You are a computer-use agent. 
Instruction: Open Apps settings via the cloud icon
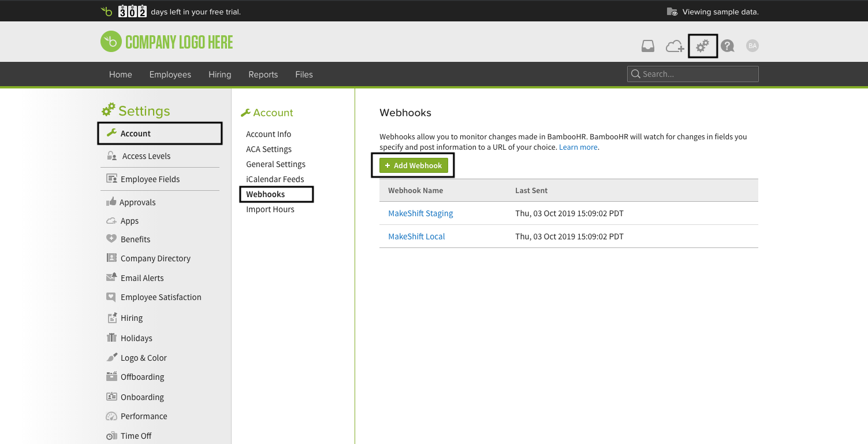click(x=111, y=220)
